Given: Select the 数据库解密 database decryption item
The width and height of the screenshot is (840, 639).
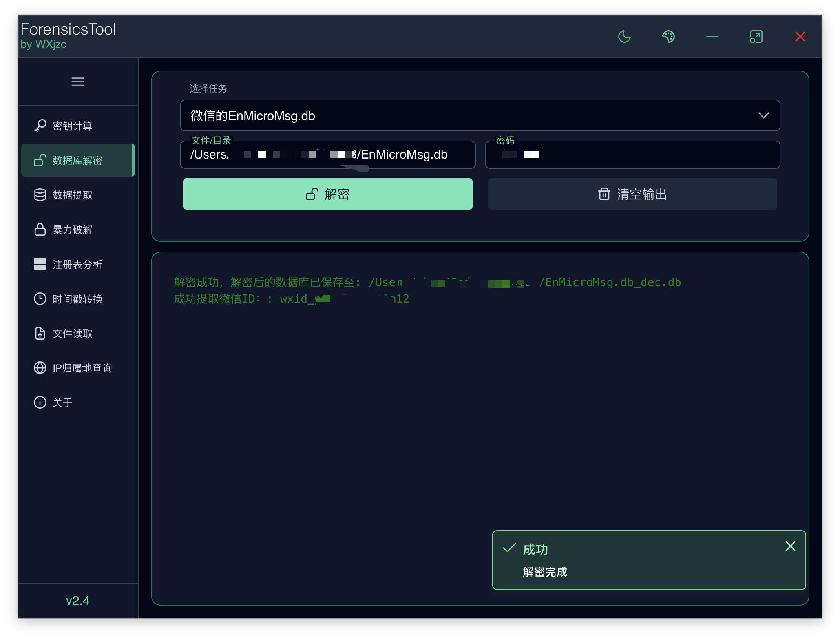Looking at the screenshot, I should pyautogui.click(x=77, y=161).
